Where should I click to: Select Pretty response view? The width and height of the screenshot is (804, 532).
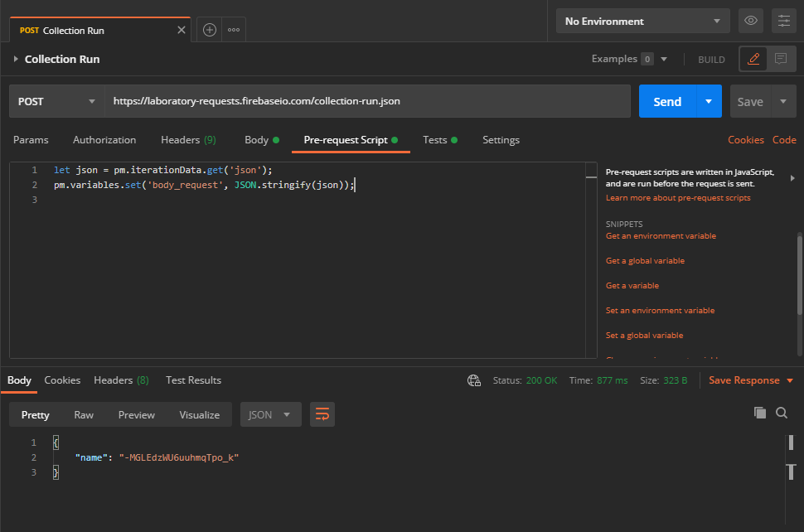(x=36, y=414)
